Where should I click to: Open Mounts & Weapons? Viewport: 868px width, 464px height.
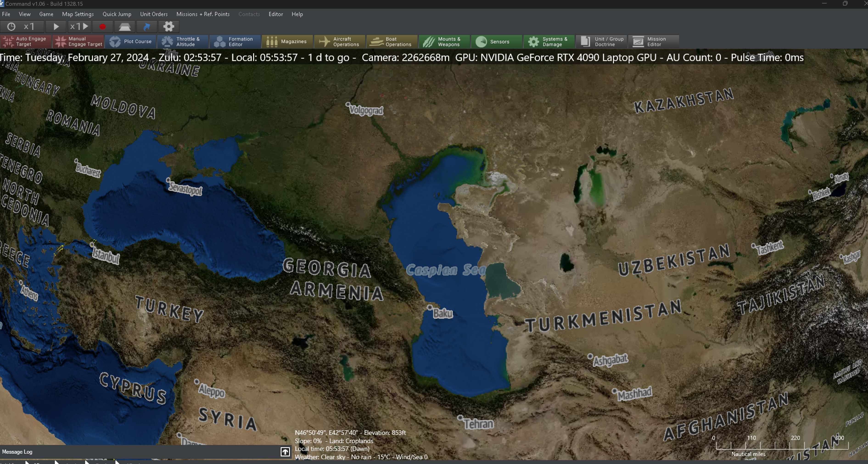coord(444,42)
